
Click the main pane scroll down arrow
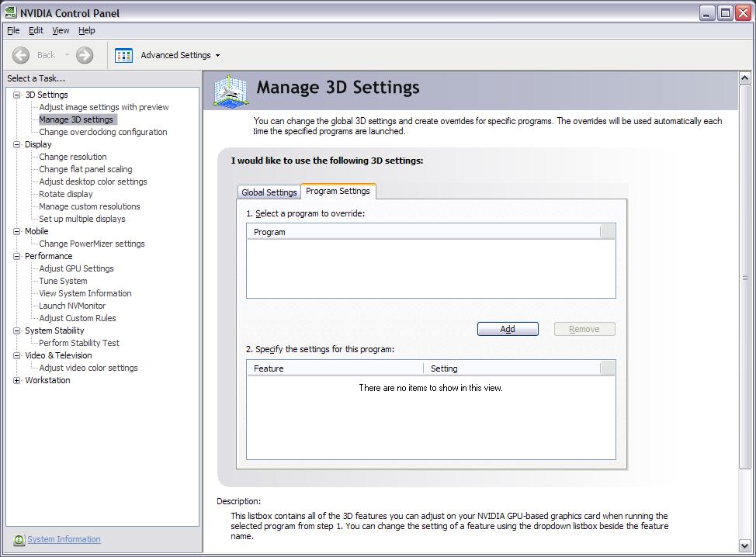pos(745,546)
